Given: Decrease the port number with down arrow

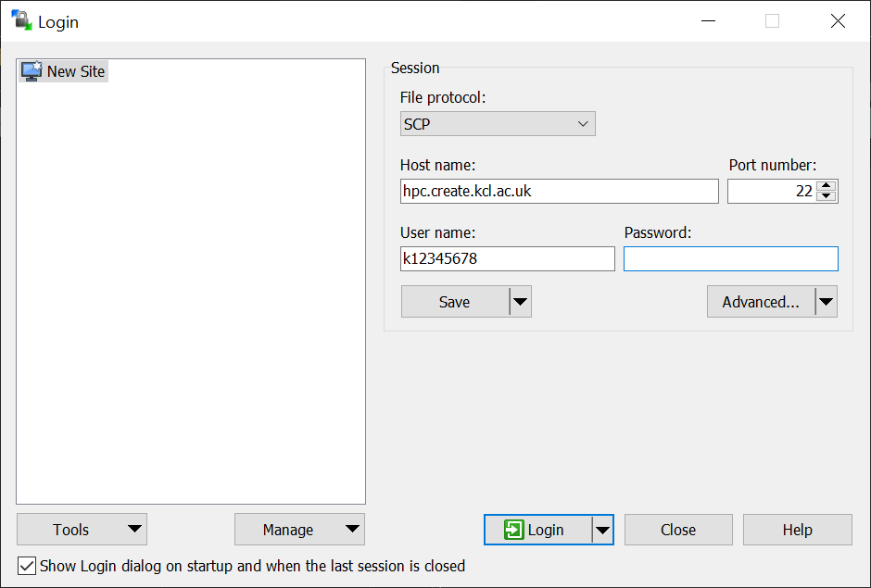Looking at the screenshot, I should click(x=827, y=196).
